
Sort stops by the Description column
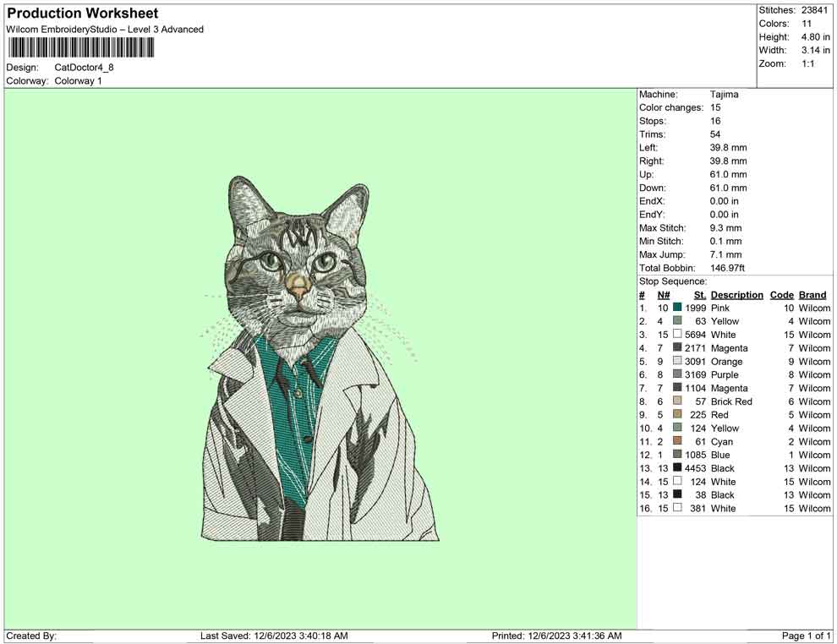point(736,295)
